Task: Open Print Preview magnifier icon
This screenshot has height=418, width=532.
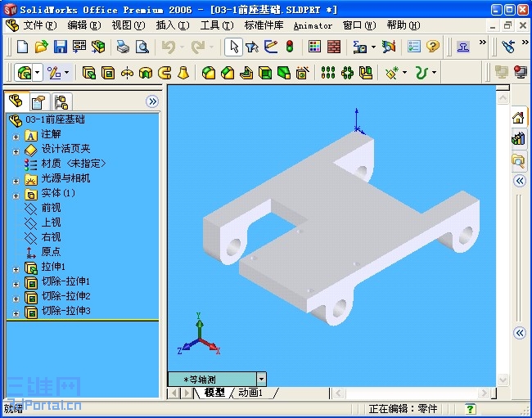Action: coord(142,47)
